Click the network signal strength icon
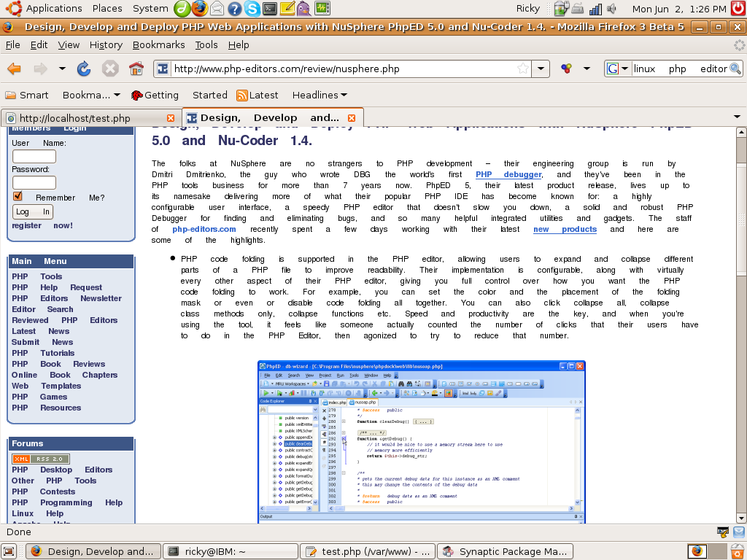The image size is (747, 560). (x=595, y=9)
